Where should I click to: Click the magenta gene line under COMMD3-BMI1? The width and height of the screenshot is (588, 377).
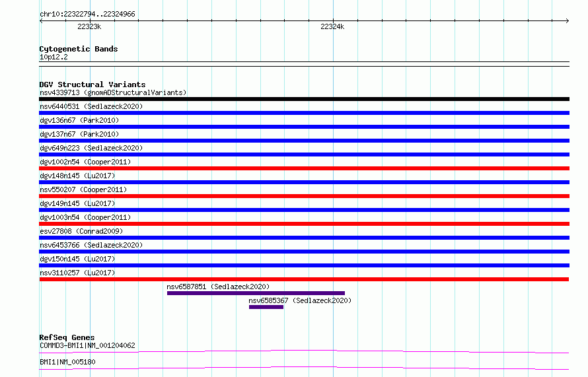[x=304, y=351]
